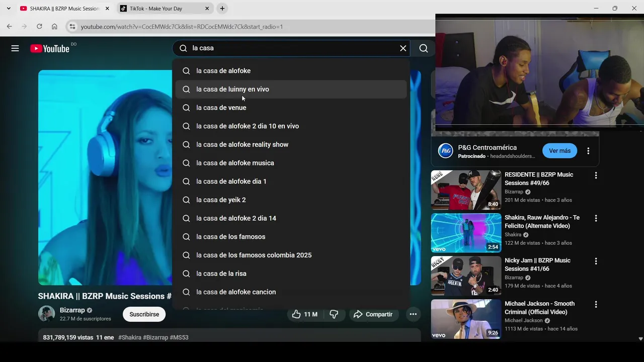Pick 'la casa de alofoke 2 dia 10 en vivo'
The image size is (644, 362).
291,126
